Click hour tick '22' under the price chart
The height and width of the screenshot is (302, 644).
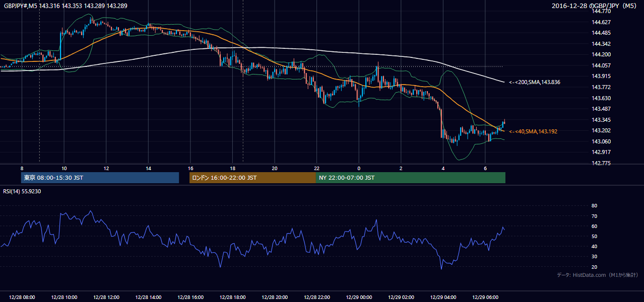point(317,168)
